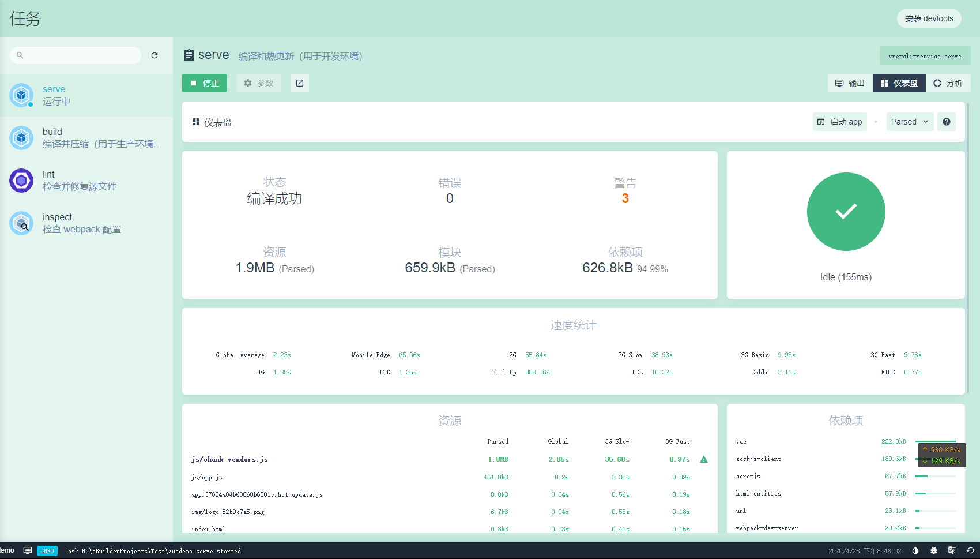Click the dashboard grid icon in the 仪表盘 header

[x=196, y=122]
